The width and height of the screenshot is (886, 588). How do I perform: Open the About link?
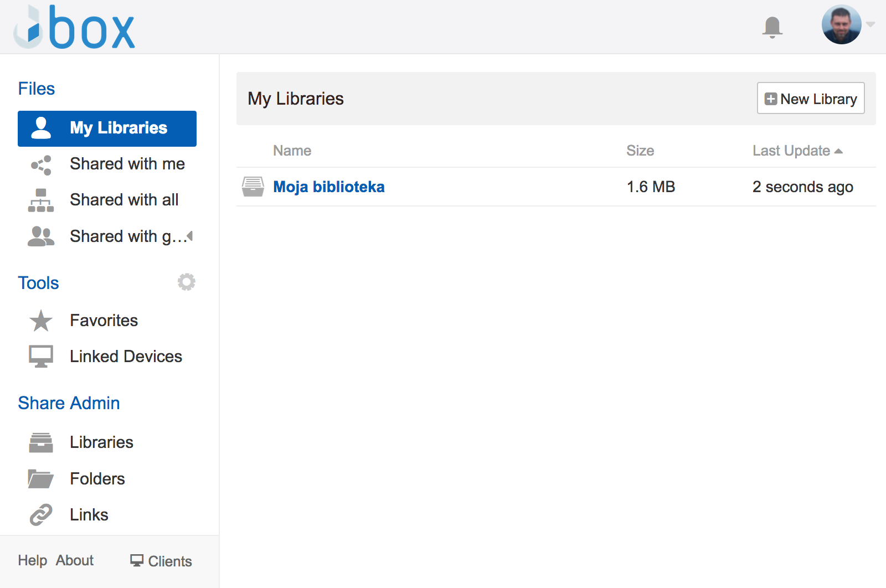[75, 560]
